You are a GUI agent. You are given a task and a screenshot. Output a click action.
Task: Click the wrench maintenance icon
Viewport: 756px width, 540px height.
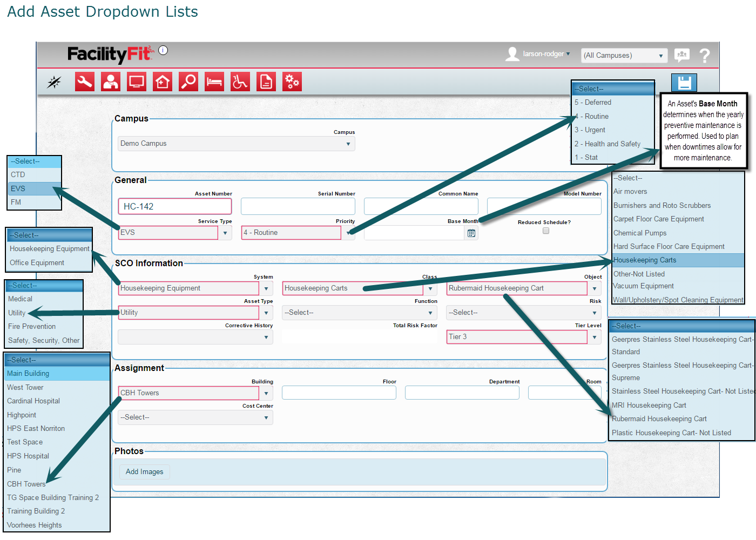(85, 82)
